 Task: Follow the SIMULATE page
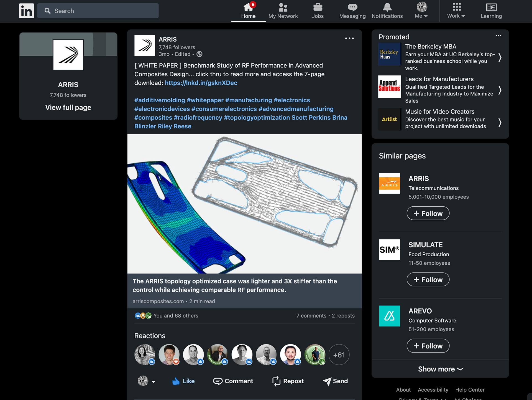pyautogui.click(x=428, y=279)
